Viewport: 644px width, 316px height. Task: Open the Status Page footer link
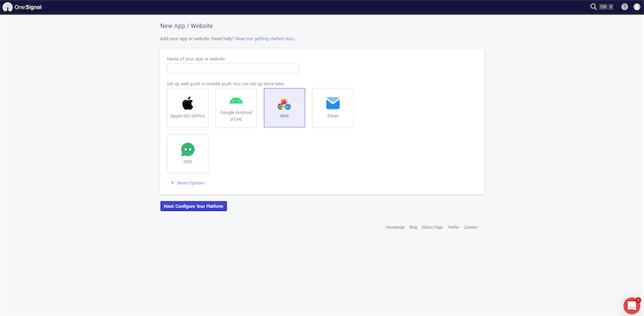coord(432,227)
